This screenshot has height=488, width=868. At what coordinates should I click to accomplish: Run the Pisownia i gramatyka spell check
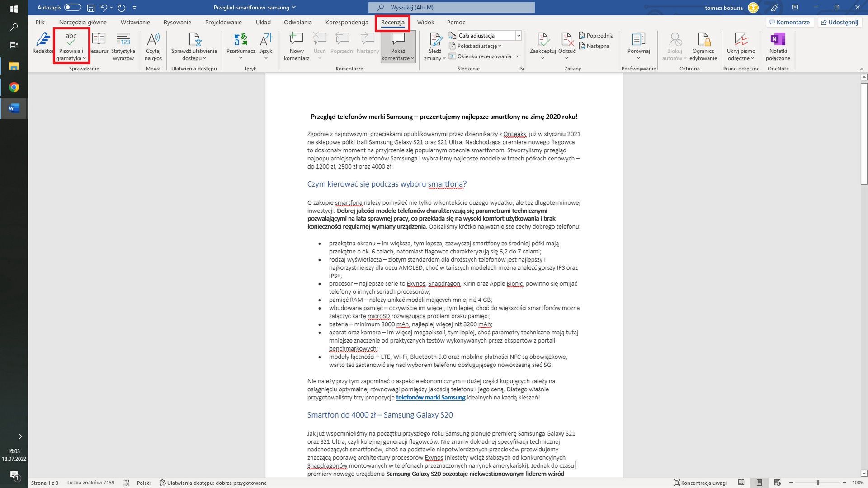[71, 45]
